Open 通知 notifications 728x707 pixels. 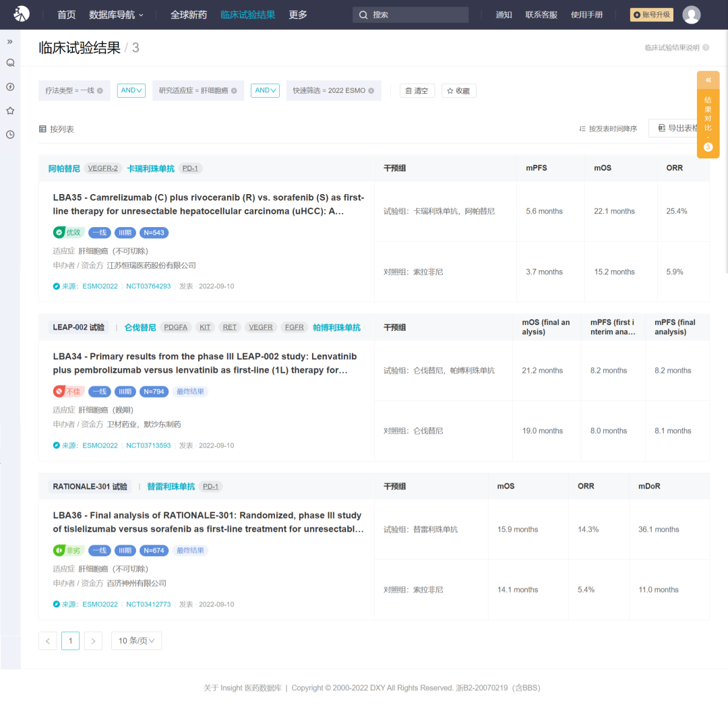click(x=504, y=15)
